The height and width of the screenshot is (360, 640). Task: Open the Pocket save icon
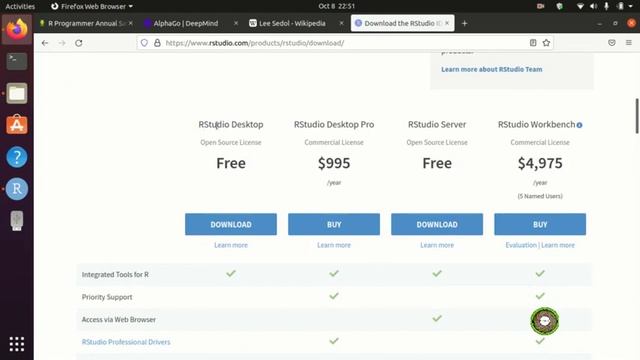(x=611, y=43)
